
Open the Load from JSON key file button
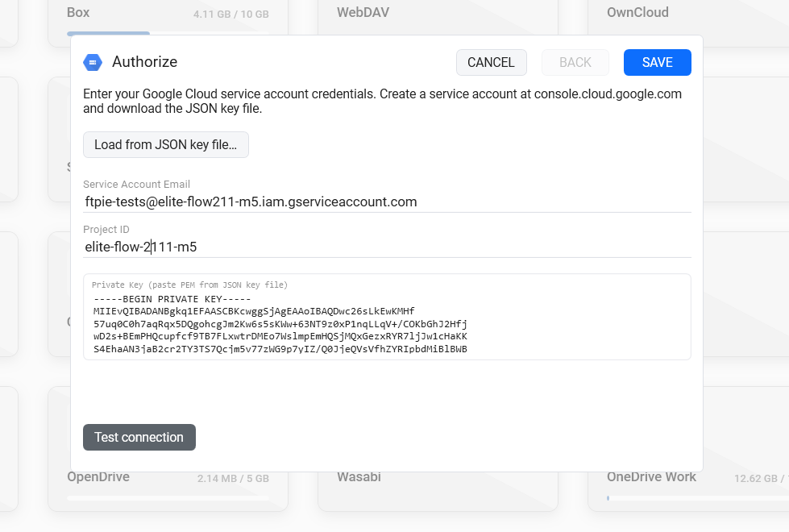(x=165, y=145)
